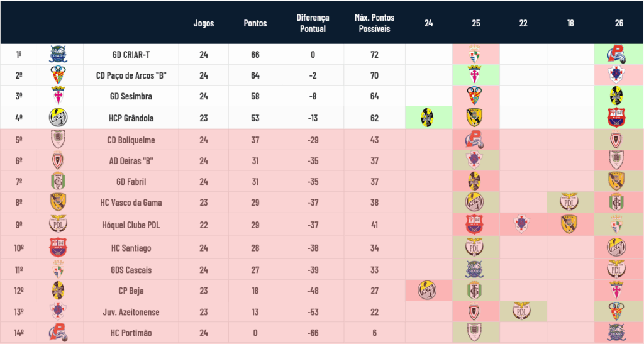Click the GDS Cascais team name

click(131, 270)
